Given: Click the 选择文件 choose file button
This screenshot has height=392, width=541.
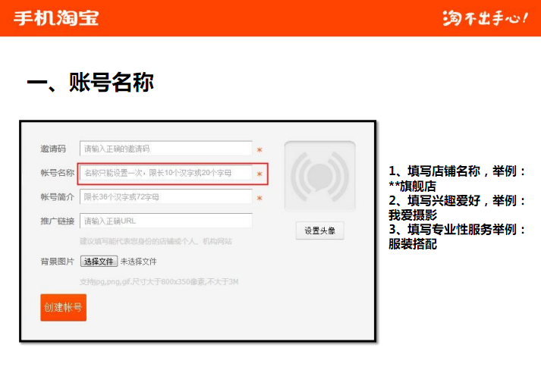Looking at the screenshot, I should (99, 262).
